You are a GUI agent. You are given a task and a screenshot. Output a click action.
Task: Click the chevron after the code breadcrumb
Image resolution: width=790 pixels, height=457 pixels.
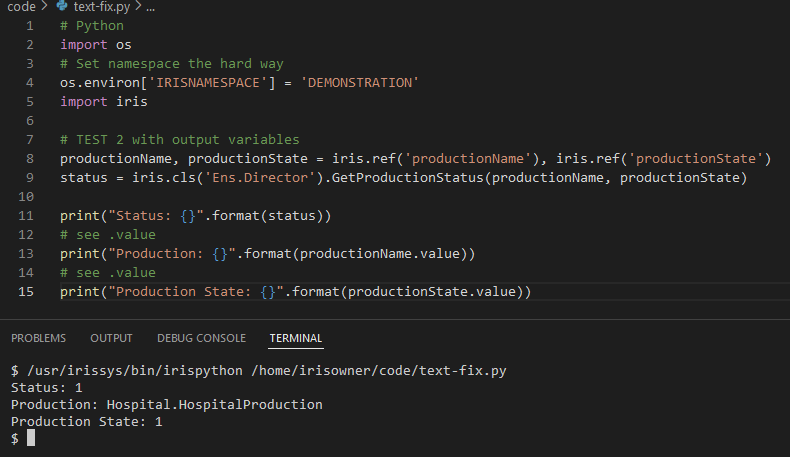point(44,7)
